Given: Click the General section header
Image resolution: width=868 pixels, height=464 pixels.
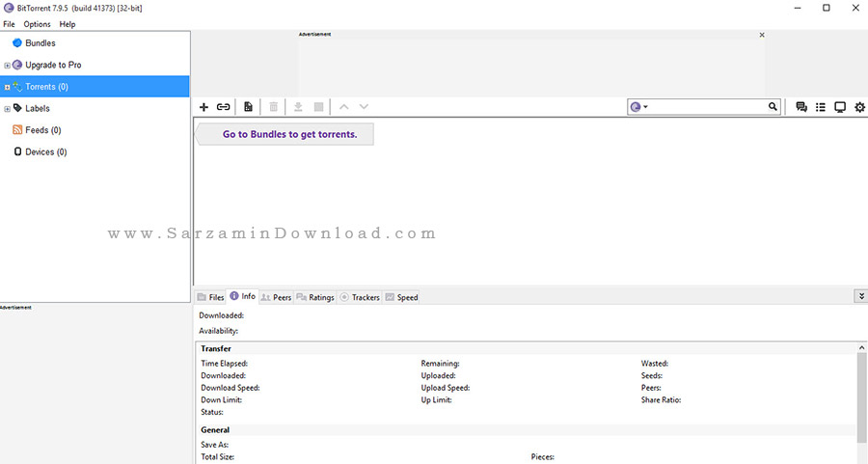Looking at the screenshot, I should coord(215,430).
